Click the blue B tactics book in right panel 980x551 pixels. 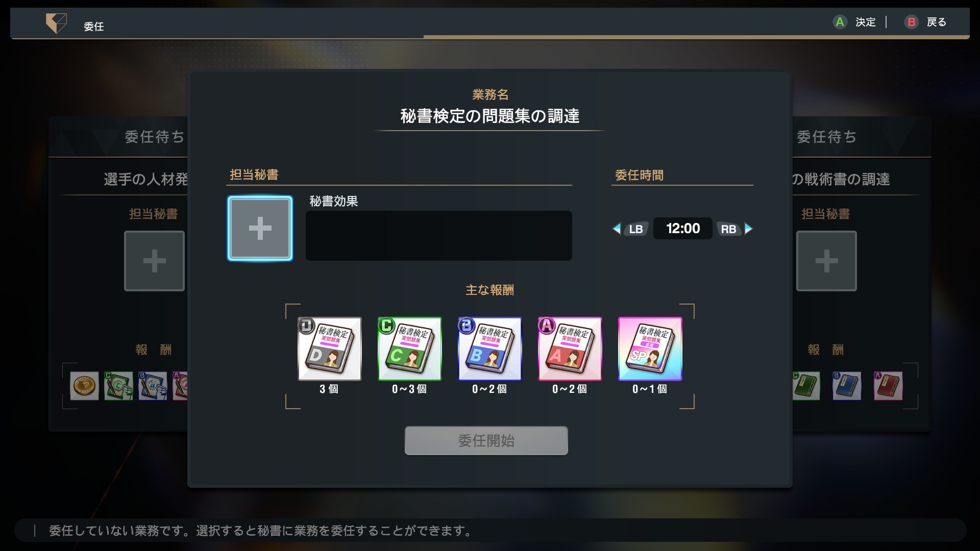847,386
